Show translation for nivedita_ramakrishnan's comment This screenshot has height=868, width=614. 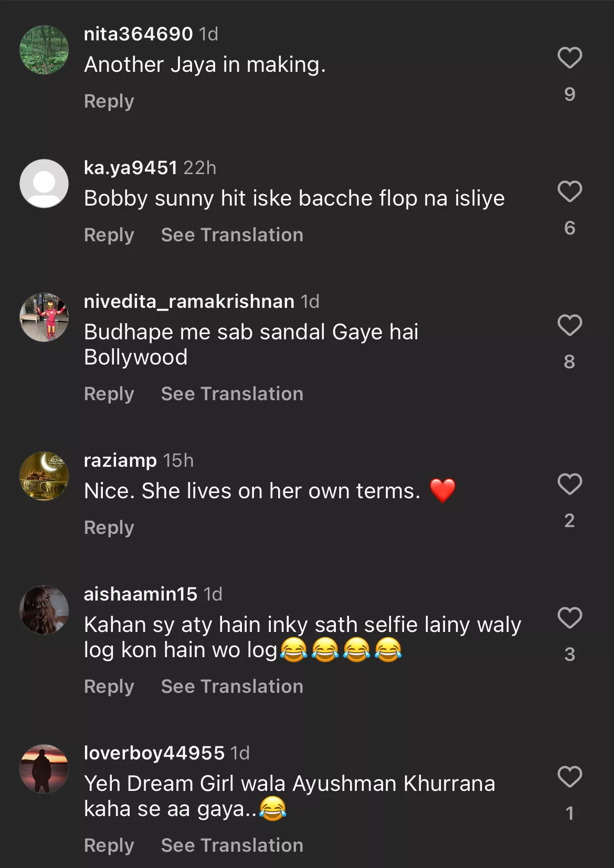232,394
